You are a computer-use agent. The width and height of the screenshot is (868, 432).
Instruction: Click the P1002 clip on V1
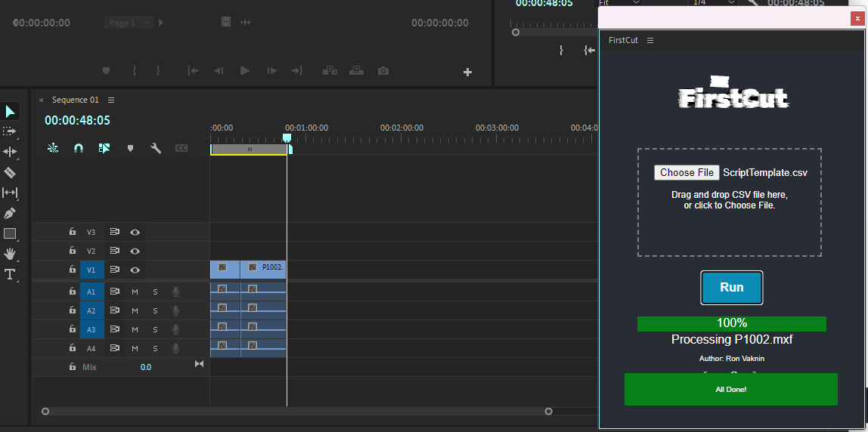[x=264, y=269]
